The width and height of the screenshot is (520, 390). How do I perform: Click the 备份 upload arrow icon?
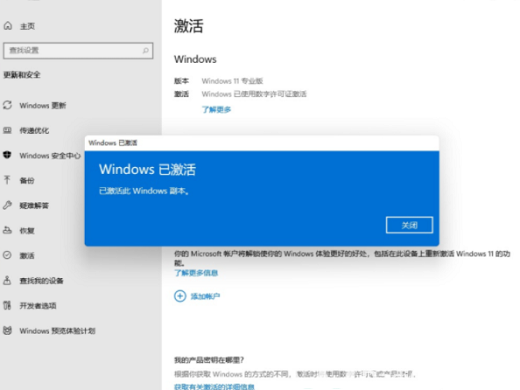click(x=7, y=180)
